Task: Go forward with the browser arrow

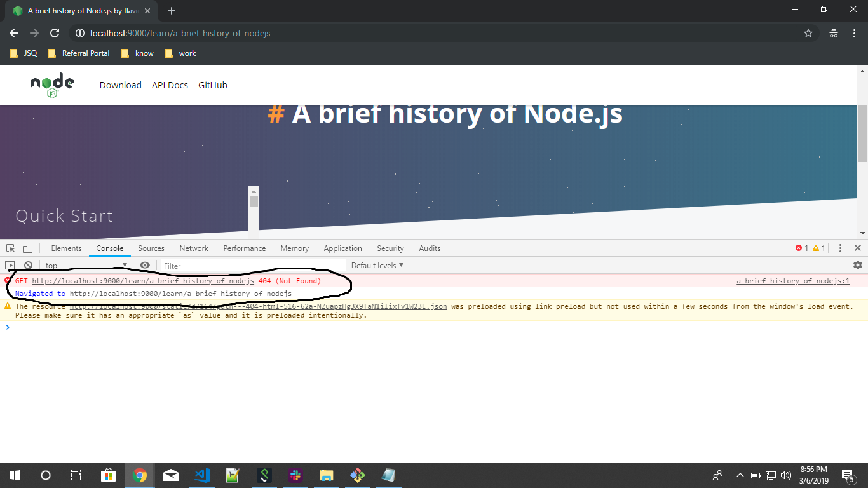Action: click(34, 33)
